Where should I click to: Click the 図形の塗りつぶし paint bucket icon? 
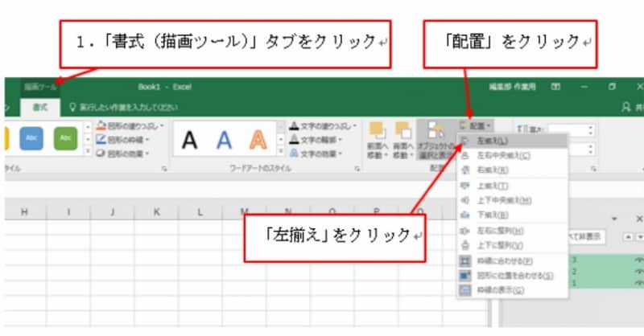pyautogui.click(x=101, y=125)
